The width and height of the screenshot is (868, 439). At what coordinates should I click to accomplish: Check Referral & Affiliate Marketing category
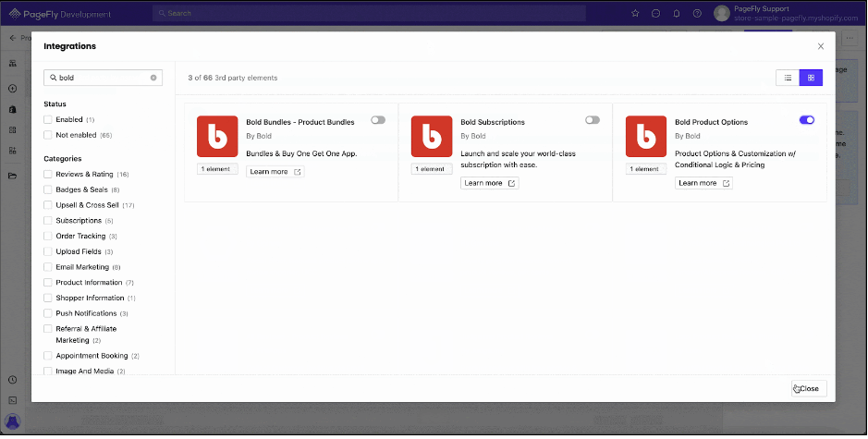48,329
